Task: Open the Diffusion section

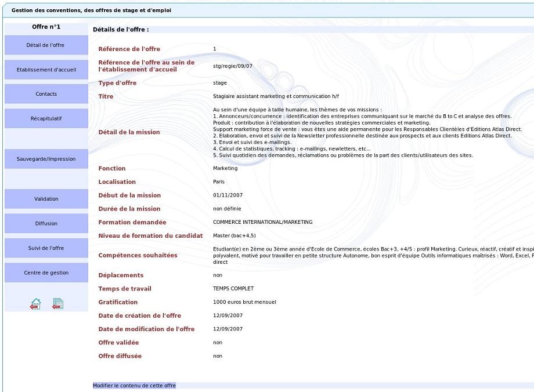Action: [x=46, y=223]
